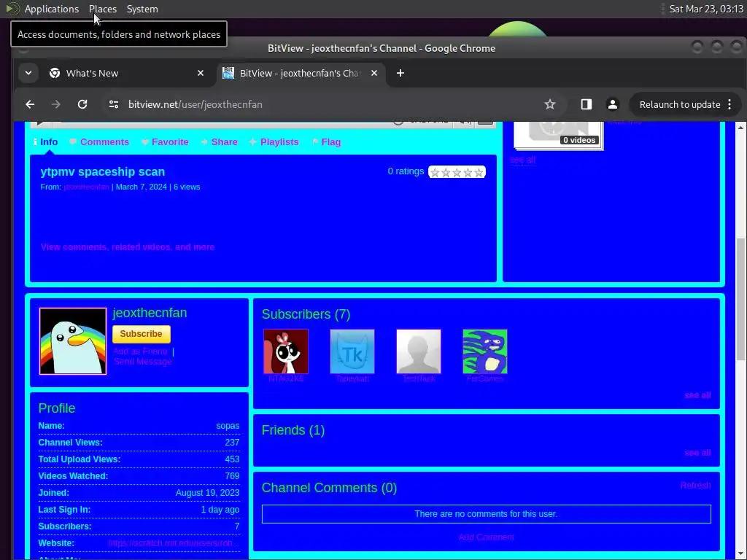Rate the video using the fifth star
The width and height of the screenshot is (747, 560).
pyautogui.click(x=479, y=172)
